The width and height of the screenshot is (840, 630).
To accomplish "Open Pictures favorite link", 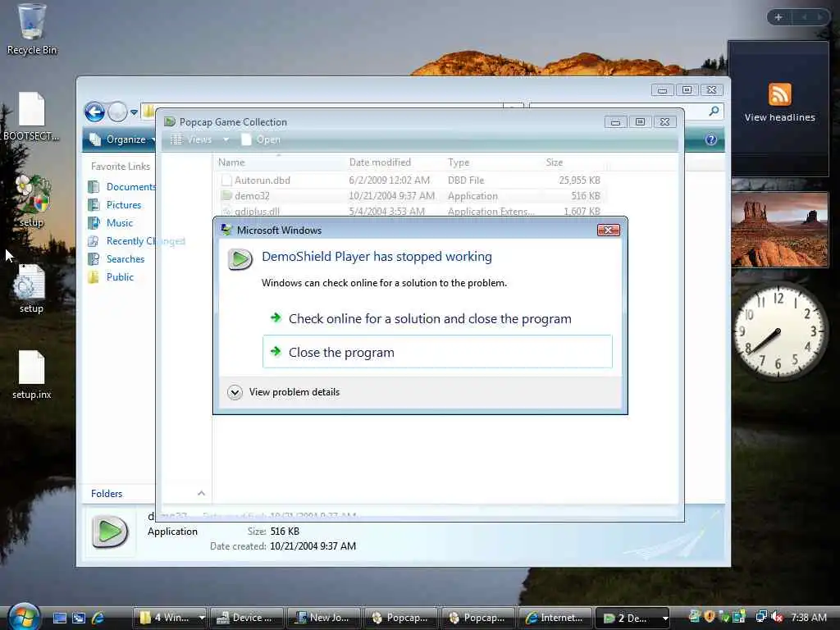I will coord(115,204).
